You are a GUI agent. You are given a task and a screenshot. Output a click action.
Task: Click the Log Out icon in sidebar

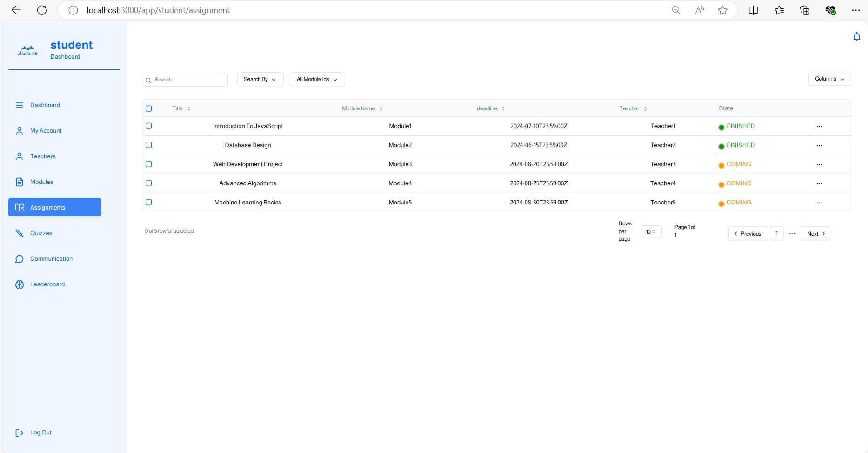pos(20,433)
